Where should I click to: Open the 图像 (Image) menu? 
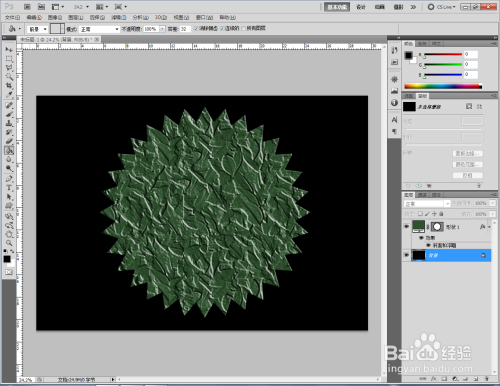(55, 17)
